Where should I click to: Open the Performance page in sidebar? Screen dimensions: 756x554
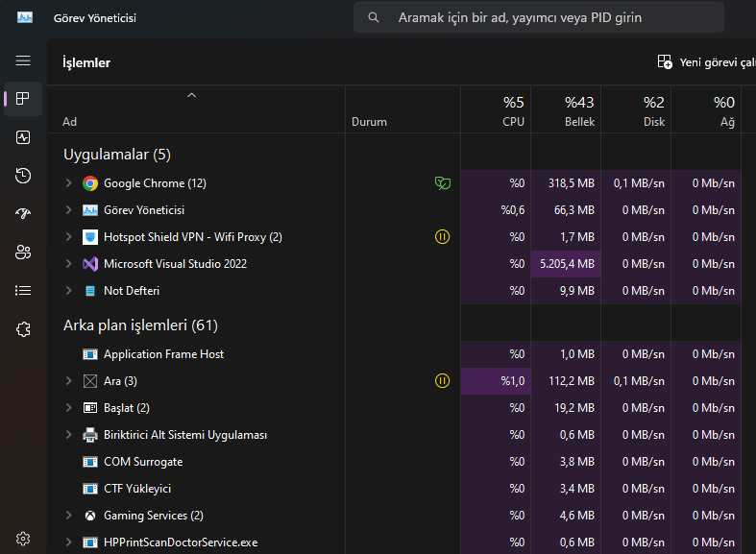tap(23, 137)
